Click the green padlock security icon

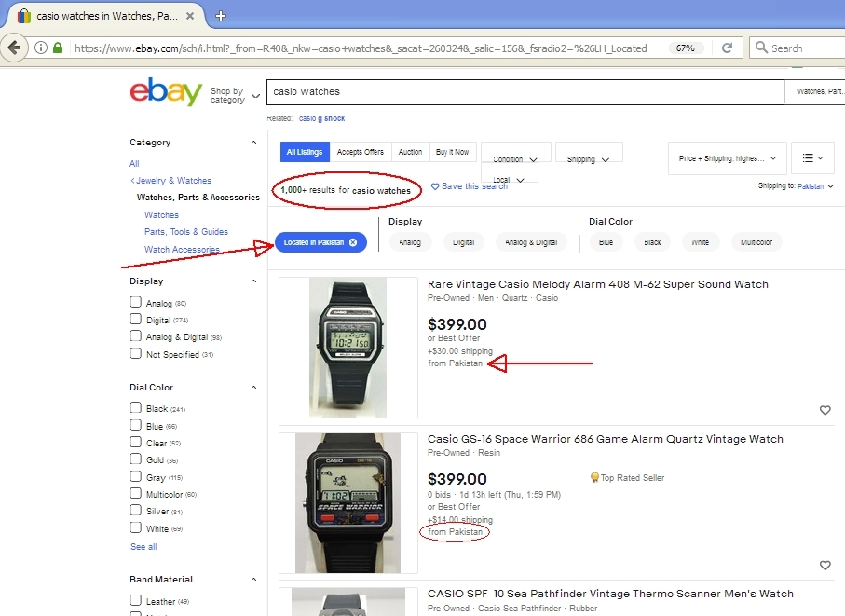(58, 48)
